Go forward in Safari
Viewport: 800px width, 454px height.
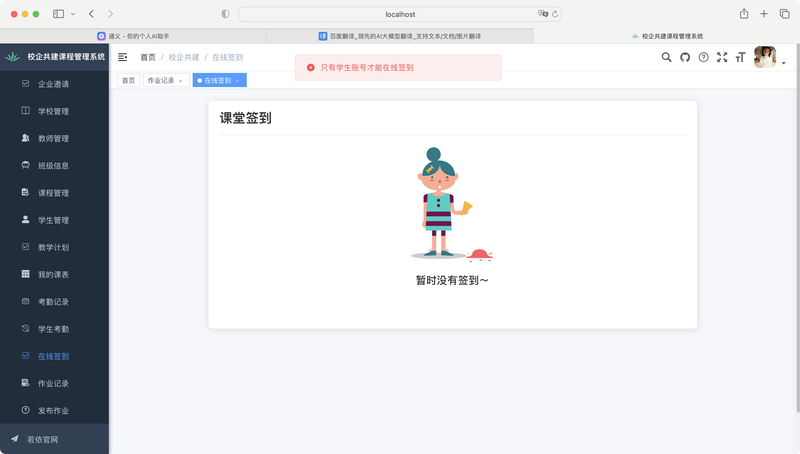point(110,14)
